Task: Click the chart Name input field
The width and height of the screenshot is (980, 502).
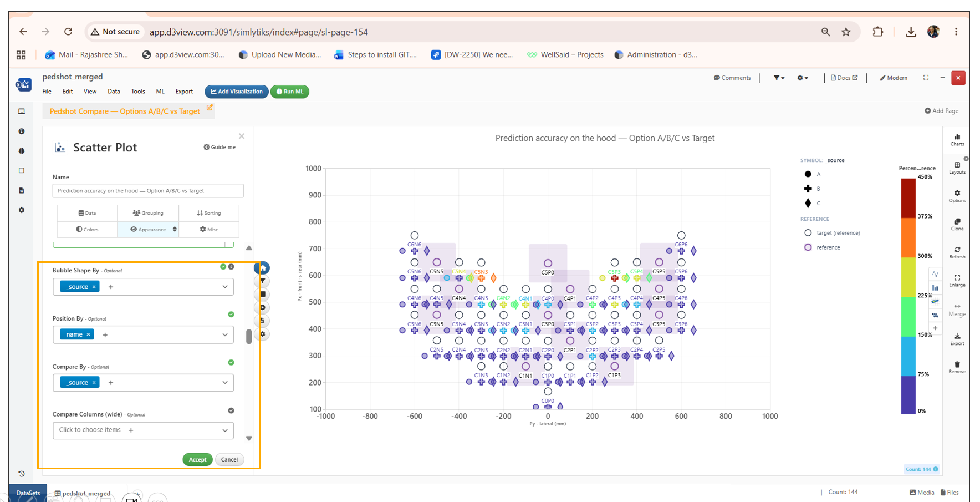Action: (x=148, y=191)
